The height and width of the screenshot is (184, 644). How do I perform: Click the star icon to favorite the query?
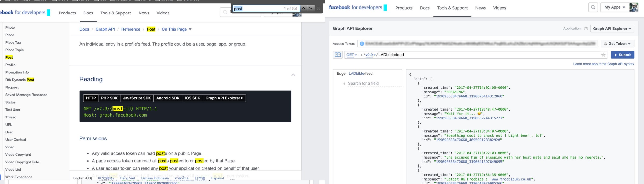[603, 55]
